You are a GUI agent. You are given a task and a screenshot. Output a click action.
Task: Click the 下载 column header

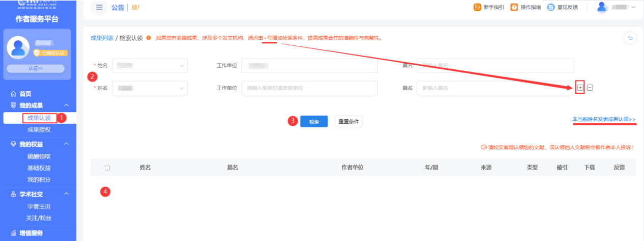(589, 167)
